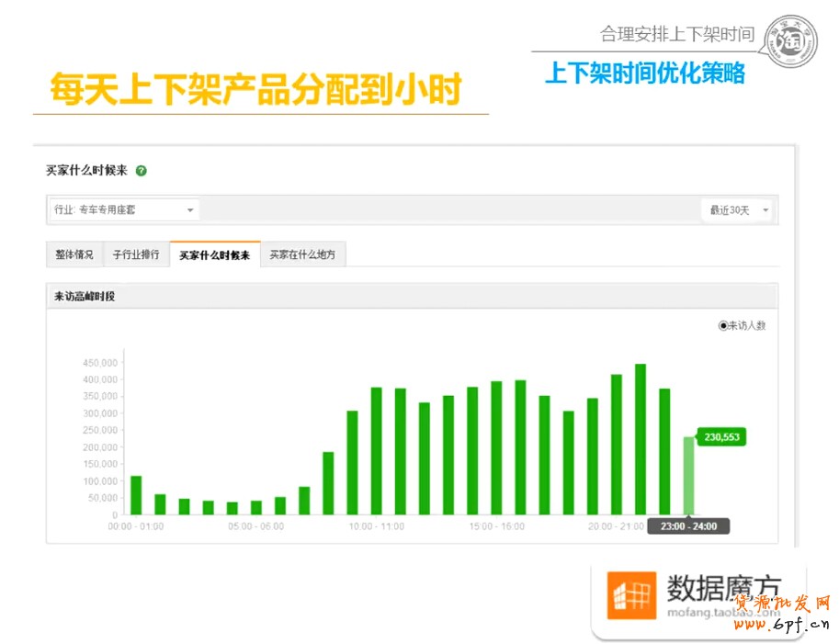839x644 pixels.
Task: Click the green help question mark icon
Action: coord(142,171)
